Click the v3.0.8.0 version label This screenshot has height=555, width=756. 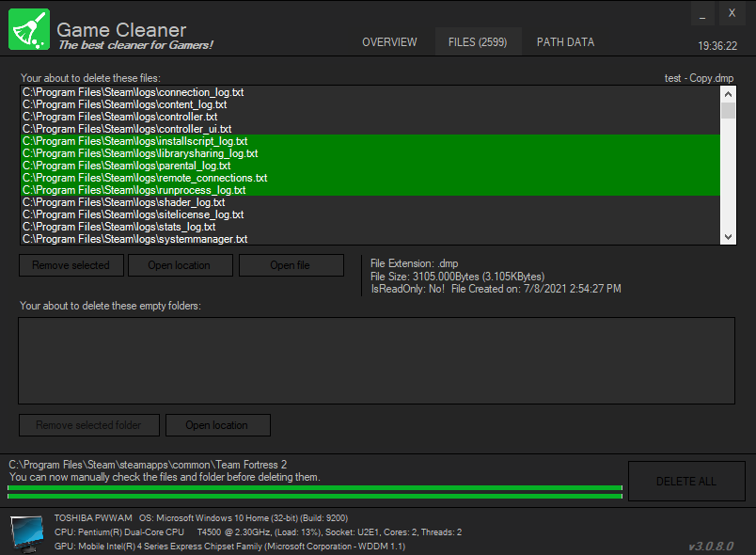(x=711, y=547)
